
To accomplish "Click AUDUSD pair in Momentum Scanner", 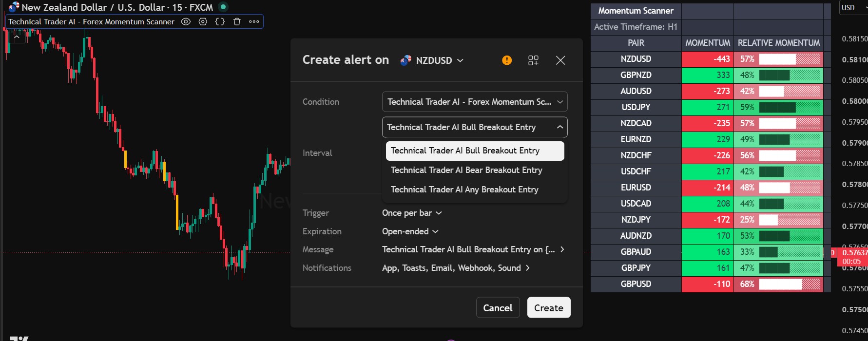I will (x=636, y=91).
